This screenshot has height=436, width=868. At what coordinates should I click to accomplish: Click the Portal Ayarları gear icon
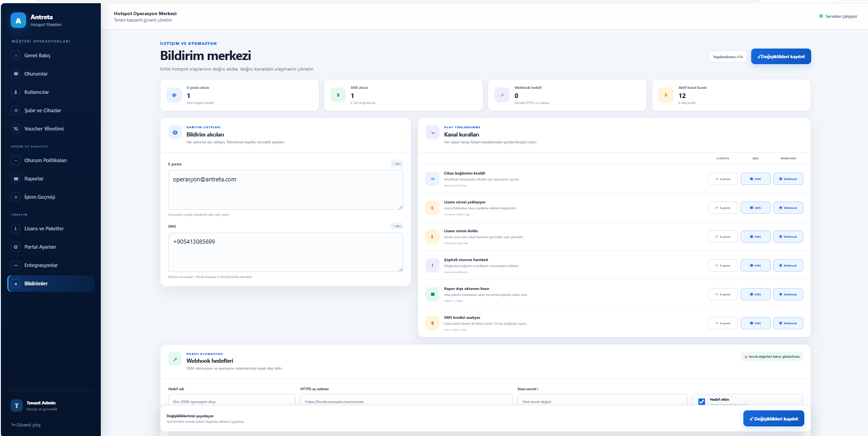pos(16,247)
